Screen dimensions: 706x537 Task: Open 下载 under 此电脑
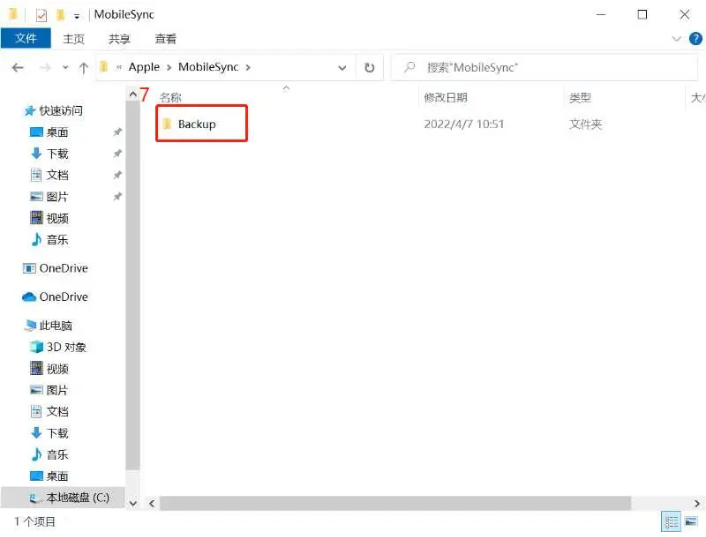[50, 433]
